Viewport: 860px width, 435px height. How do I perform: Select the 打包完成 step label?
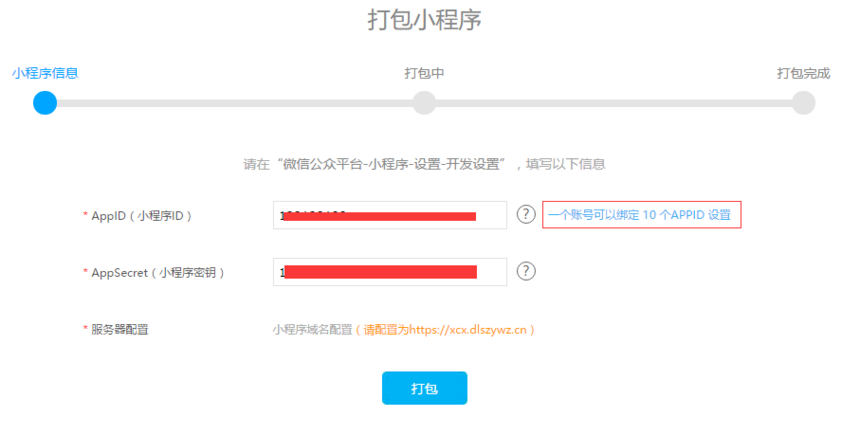tap(803, 73)
